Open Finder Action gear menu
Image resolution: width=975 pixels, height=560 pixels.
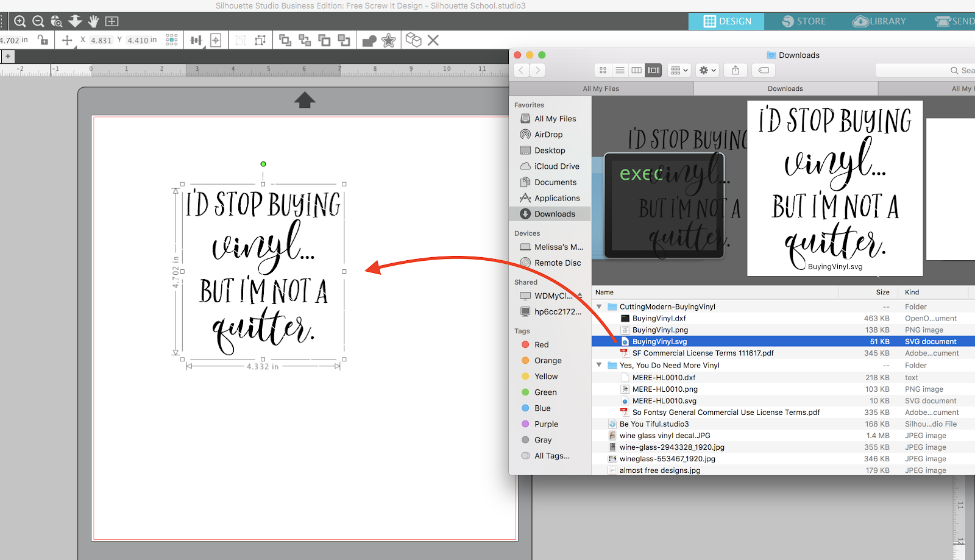pyautogui.click(x=707, y=71)
